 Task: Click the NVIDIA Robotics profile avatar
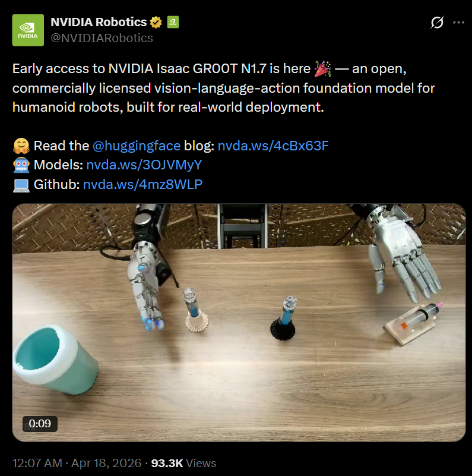coord(28,30)
